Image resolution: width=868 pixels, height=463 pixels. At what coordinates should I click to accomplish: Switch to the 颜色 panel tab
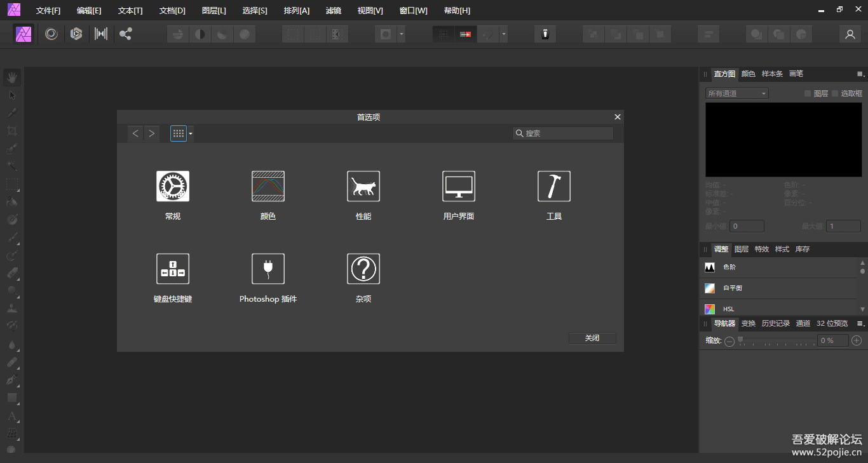tap(749, 74)
